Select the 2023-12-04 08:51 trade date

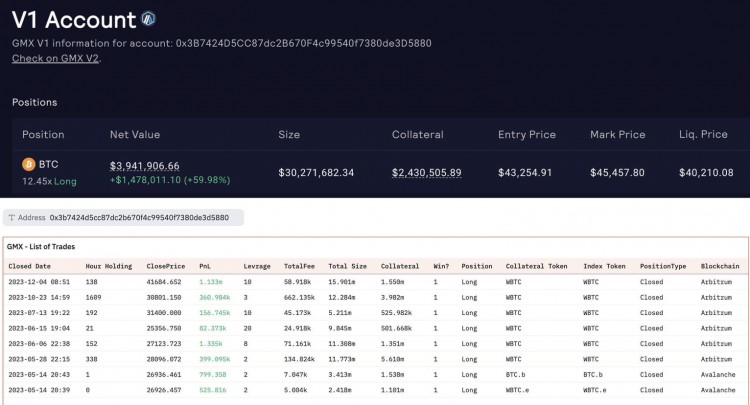coord(39,282)
